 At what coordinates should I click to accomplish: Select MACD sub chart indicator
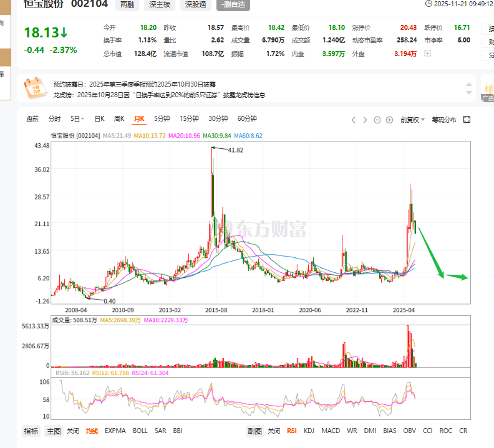pyautogui.click(x=331, y=431)
